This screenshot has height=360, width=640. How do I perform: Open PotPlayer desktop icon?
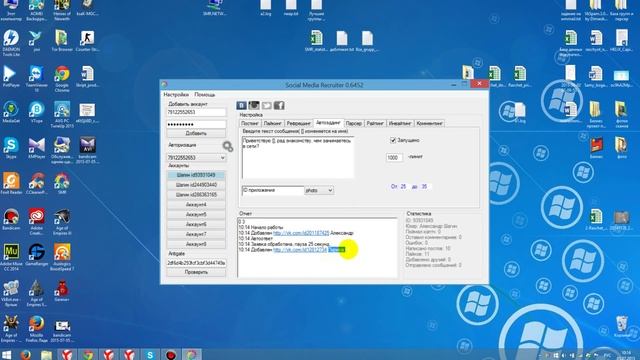(x=11, y=77)
